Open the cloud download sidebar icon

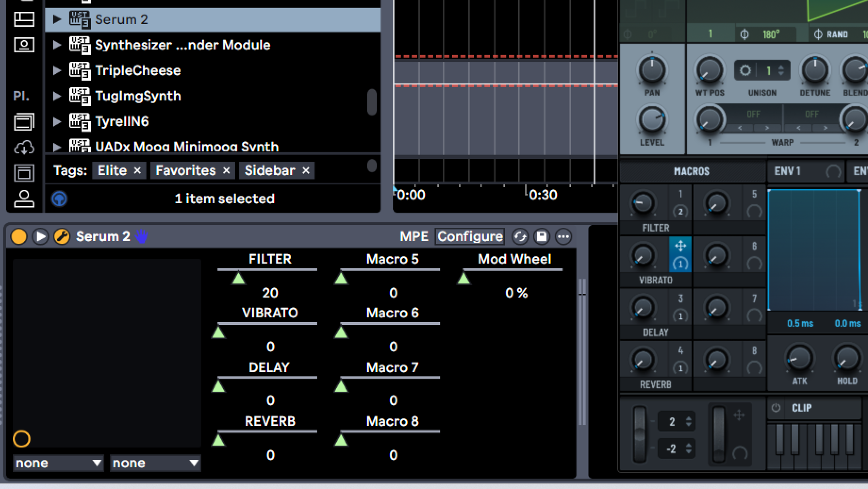click(x=24, y=148)
